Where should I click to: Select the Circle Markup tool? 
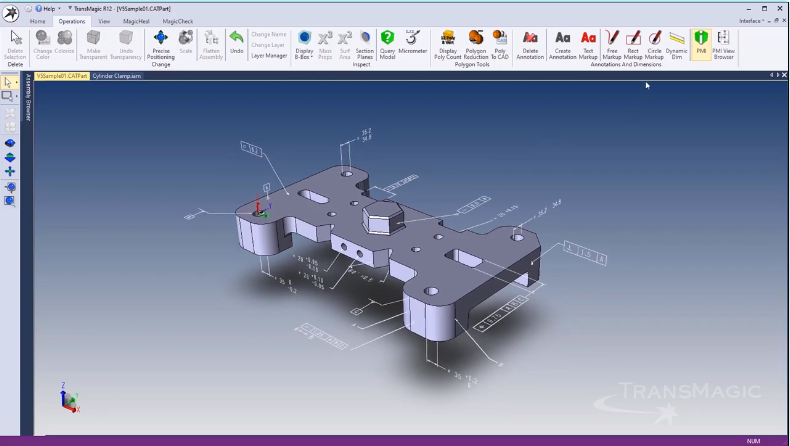(x=654, y=44)
